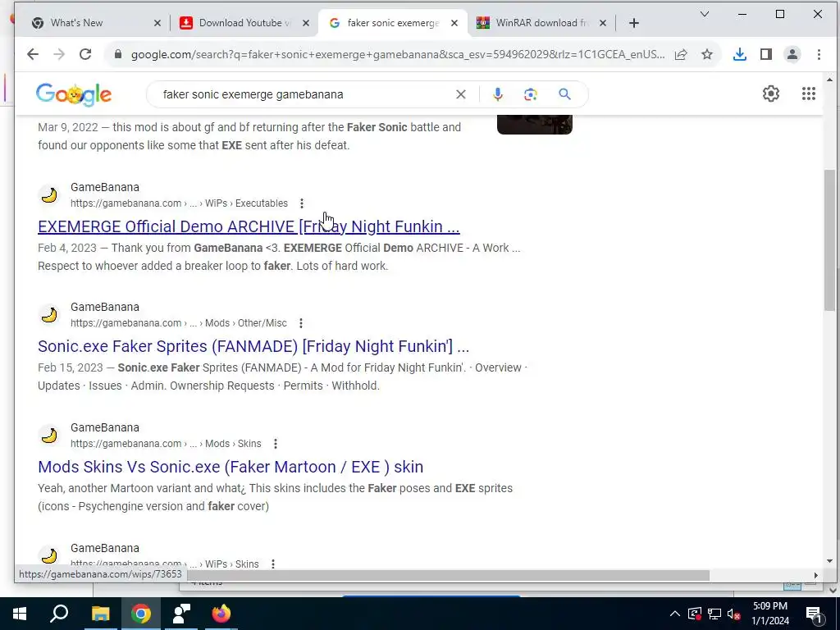Show hidden system tray icons
The height and width of the screenshot is (630, 840).
pyautogui.click(x=675, y=614)
